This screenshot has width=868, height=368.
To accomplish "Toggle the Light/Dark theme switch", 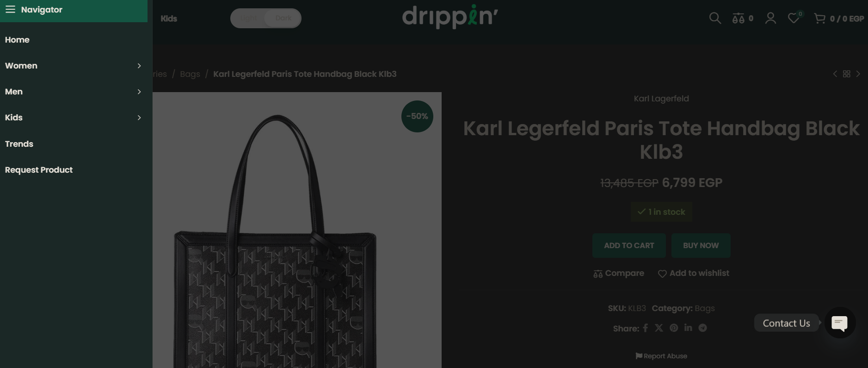I will click(266, 19).
